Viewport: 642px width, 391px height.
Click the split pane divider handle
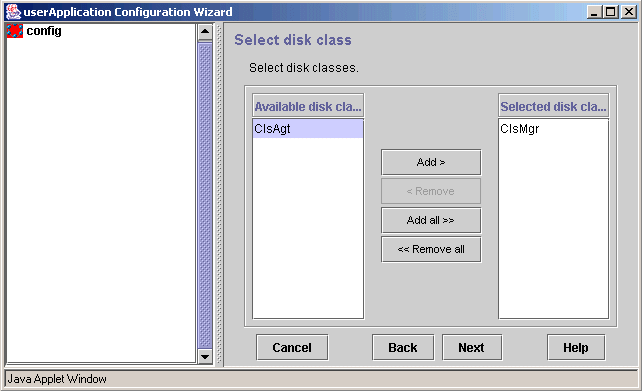(x=219, y=194)
